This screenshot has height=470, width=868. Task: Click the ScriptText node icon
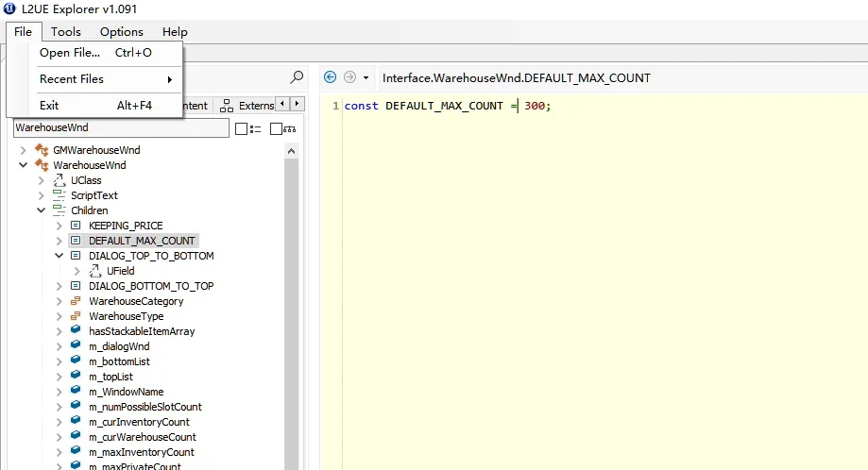pos(60,194)
